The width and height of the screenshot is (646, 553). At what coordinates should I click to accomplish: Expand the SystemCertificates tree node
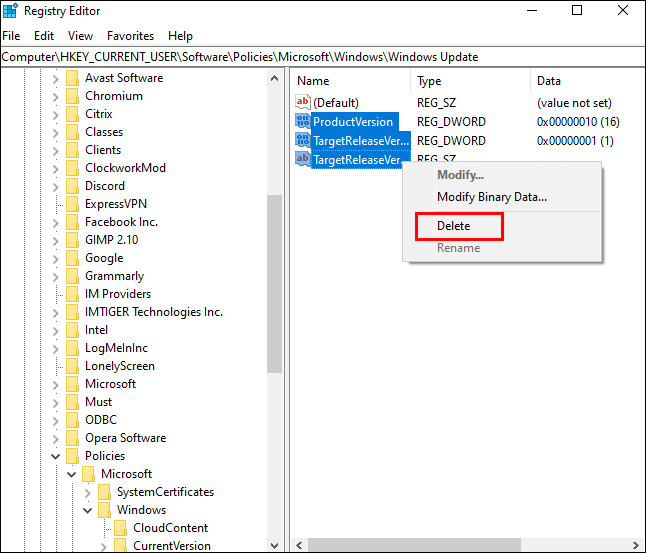coord(87,492)
